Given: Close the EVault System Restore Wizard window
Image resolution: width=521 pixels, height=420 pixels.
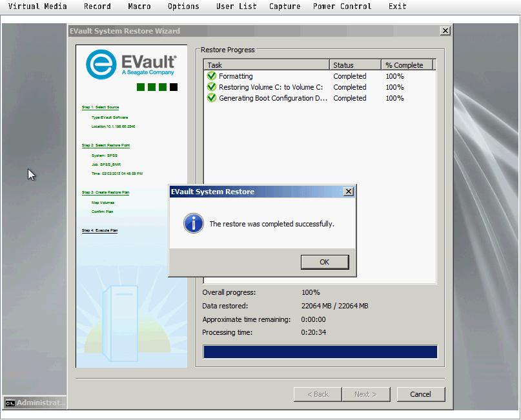Looking at the screenshot, I should click(x=445, y=31).
